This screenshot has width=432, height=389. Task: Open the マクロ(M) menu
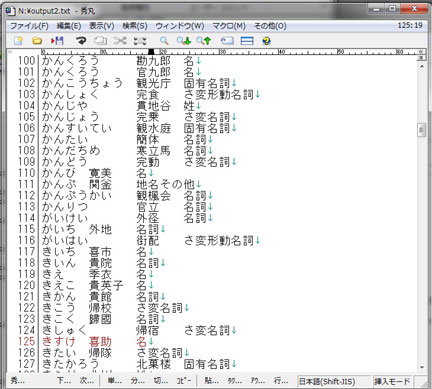(x=229, y=26)
